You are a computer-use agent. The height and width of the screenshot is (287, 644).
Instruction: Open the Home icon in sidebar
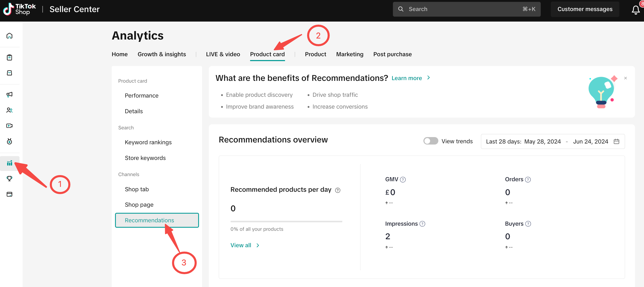10,36
